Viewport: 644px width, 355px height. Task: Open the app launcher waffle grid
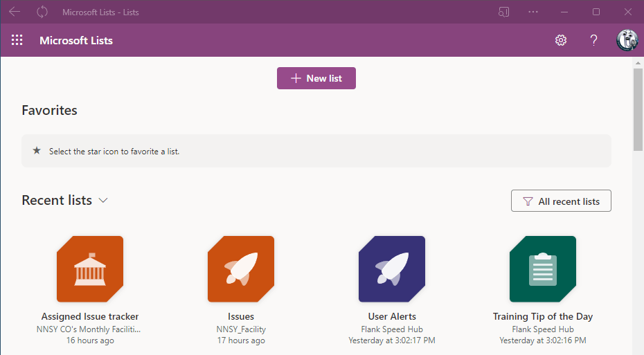click(17, 40)
